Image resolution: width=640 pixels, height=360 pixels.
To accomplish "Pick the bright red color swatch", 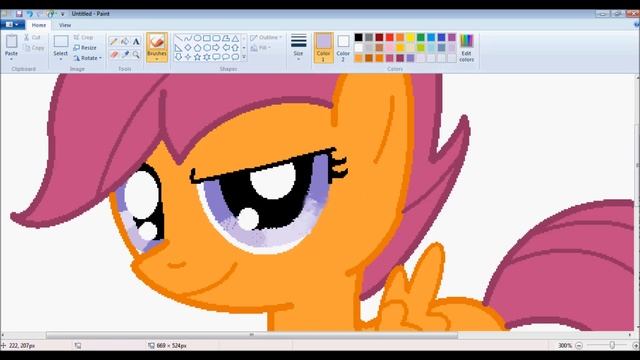I will click(x=389, y=38).
